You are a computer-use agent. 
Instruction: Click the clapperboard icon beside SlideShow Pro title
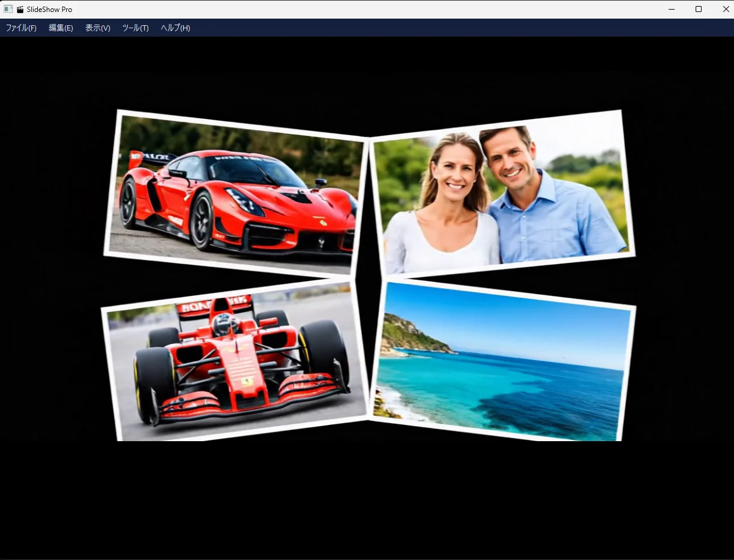click(x=20, y=9)
